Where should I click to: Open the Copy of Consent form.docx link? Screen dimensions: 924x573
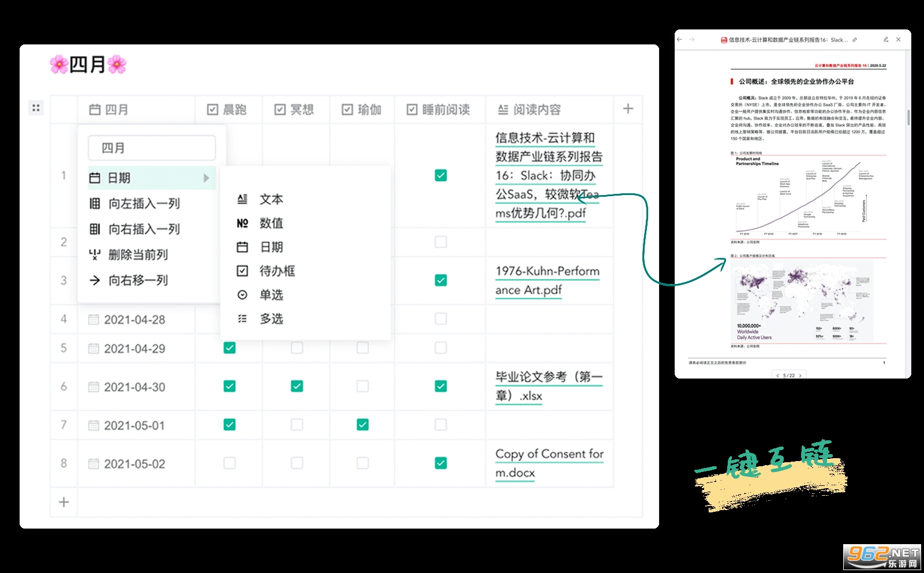549,463
